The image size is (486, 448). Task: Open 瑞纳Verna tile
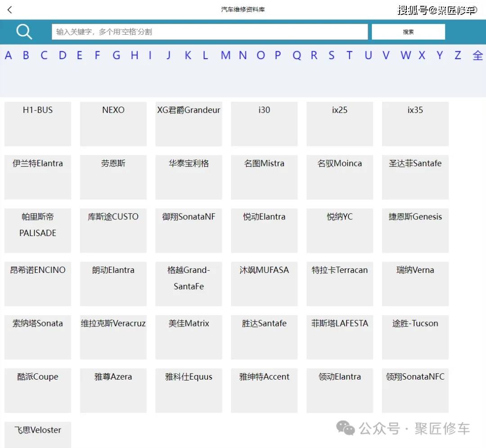tap(415, 284)
